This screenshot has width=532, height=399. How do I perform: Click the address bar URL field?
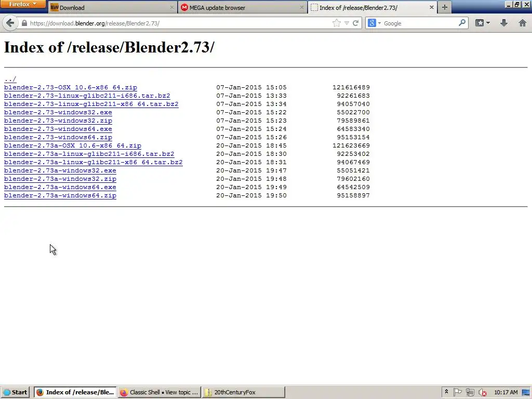[177, 23]
